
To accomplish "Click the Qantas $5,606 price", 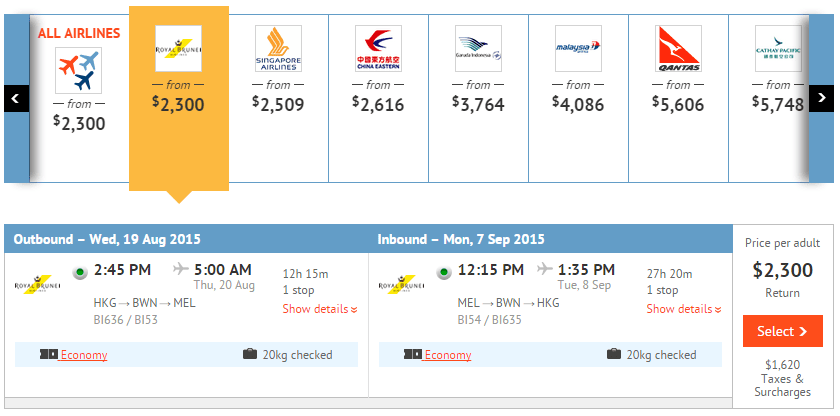I will (678, 101).
